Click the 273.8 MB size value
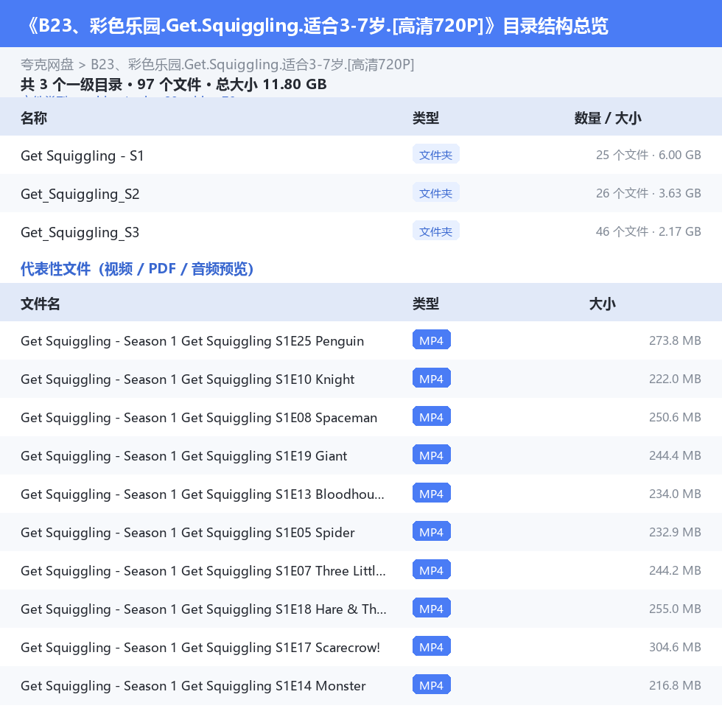The width and height of the screenshot is (722, 728). [675, 340]
